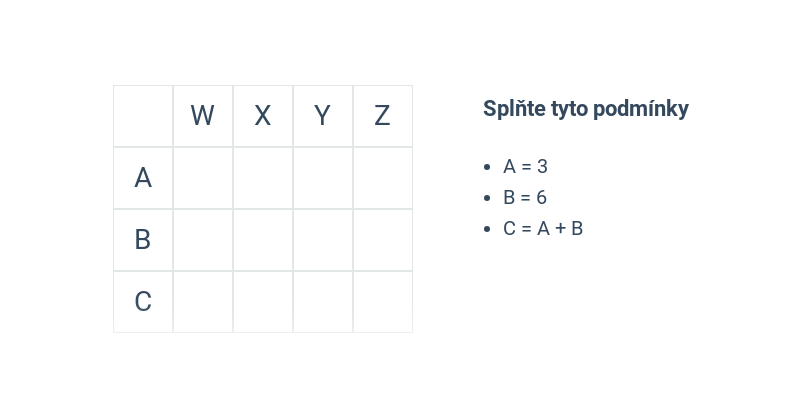Click the Z column header

(x=383, y=116)
